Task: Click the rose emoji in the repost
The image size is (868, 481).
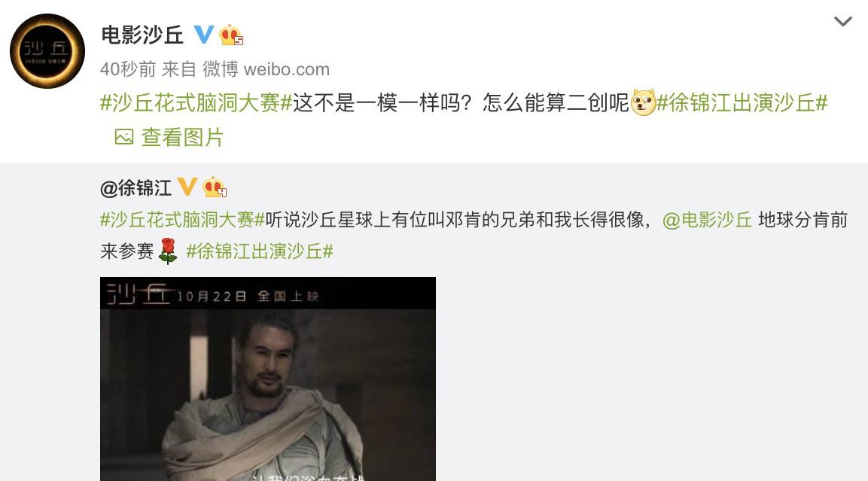Action: pyautogui.click(x=168, y=251)
